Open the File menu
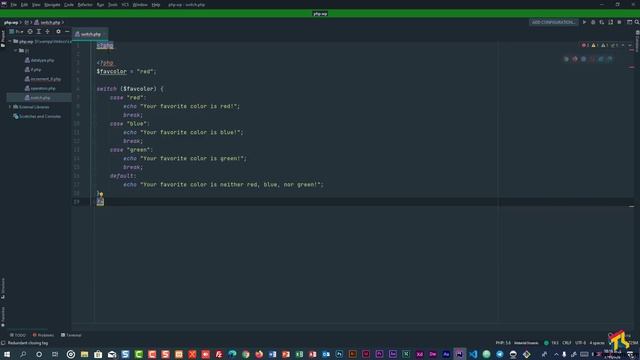640x360 pixels. 14,5
